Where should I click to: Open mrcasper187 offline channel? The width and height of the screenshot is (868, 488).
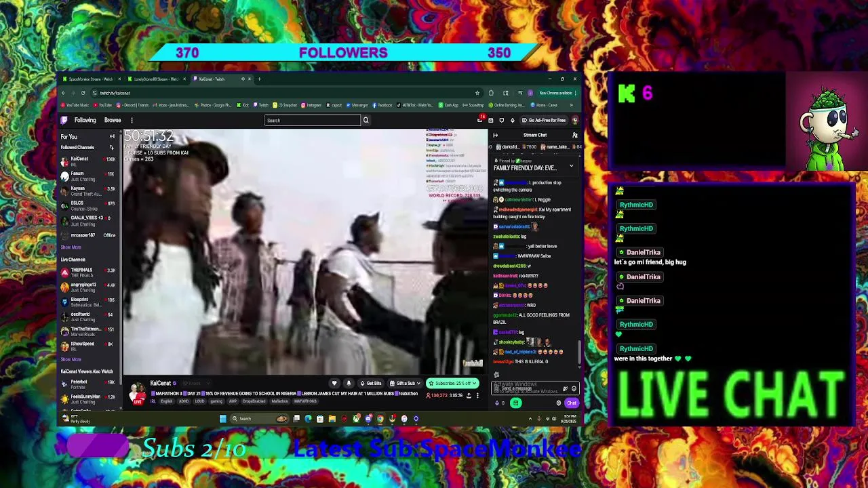[88, 235]
